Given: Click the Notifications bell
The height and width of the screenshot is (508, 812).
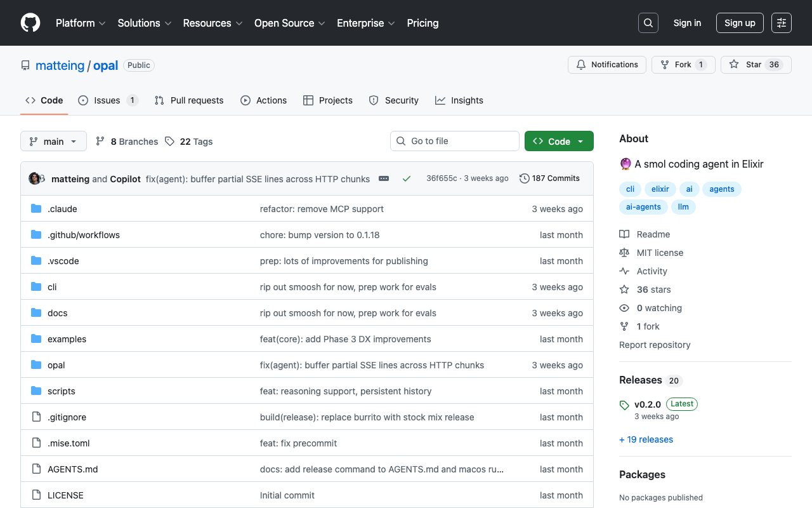Looking at the screenshot, I should coord(580,64).
